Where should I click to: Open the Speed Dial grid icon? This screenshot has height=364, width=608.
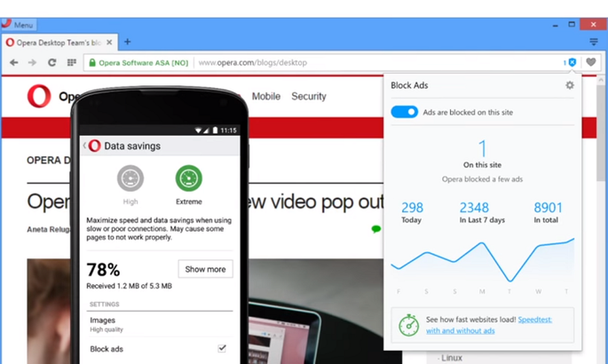[72, 62]
